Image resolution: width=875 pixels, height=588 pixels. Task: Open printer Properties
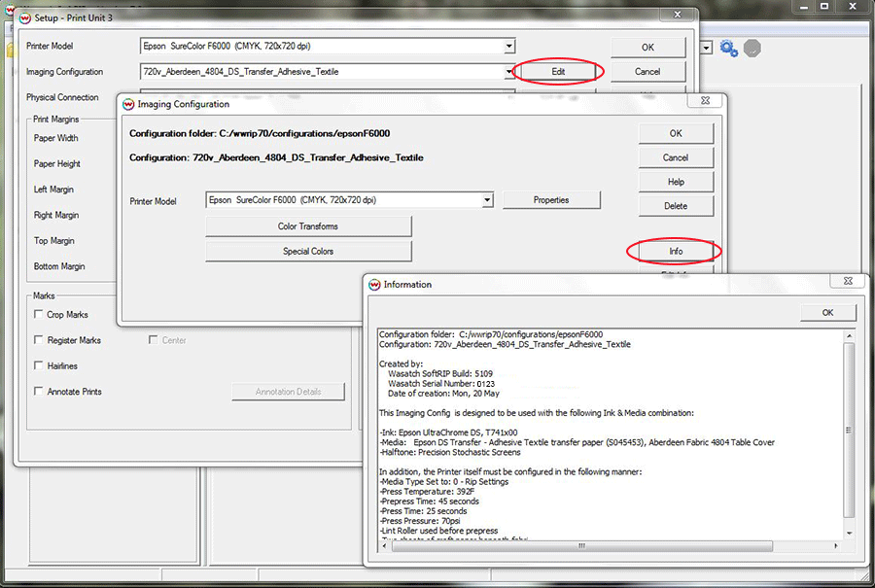(551, 199)
